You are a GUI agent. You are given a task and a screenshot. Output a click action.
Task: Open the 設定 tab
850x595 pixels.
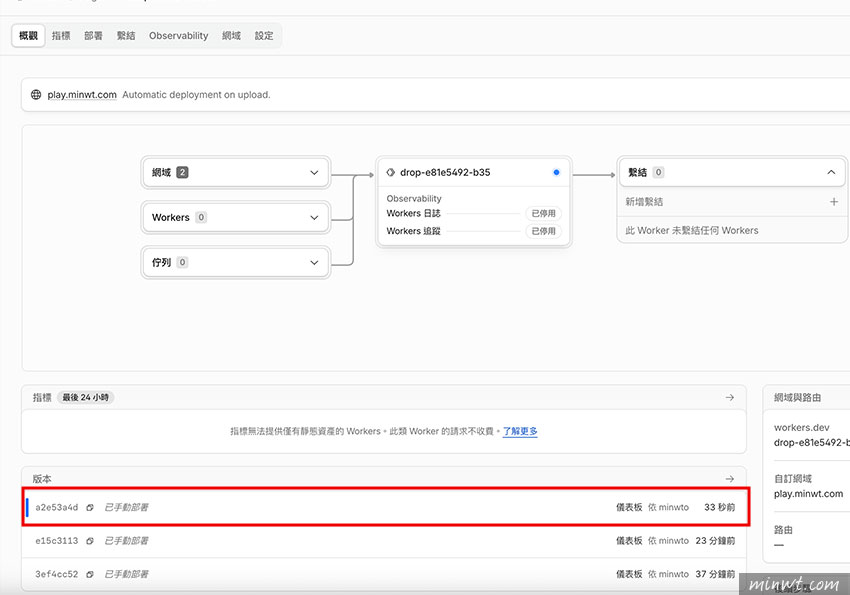click(x=264, y=36)
